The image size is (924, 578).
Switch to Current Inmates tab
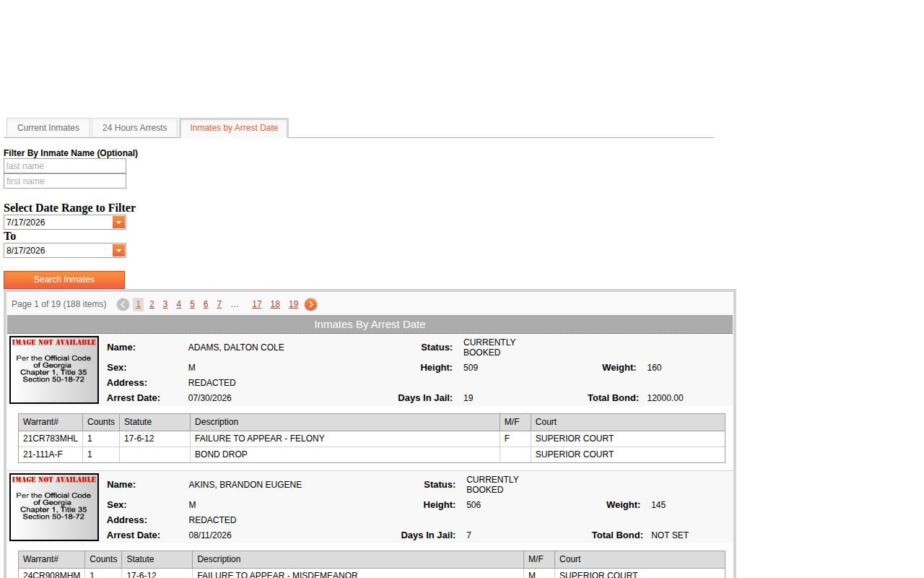click(x=48, y=128)
